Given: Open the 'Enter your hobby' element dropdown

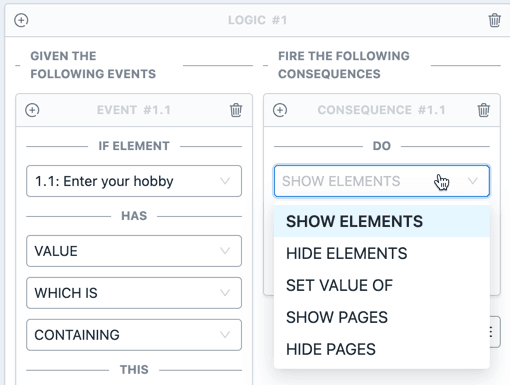Looking at the screenshot, I should [x=134, y=181].
